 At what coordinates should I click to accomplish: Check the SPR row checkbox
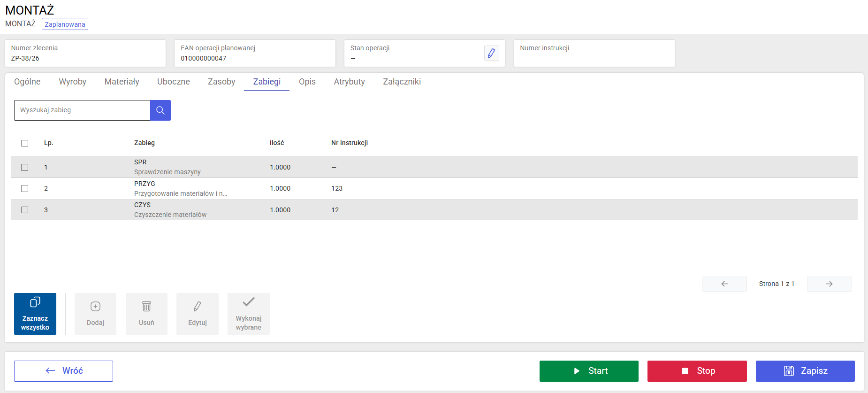click(x=25, y=167)
